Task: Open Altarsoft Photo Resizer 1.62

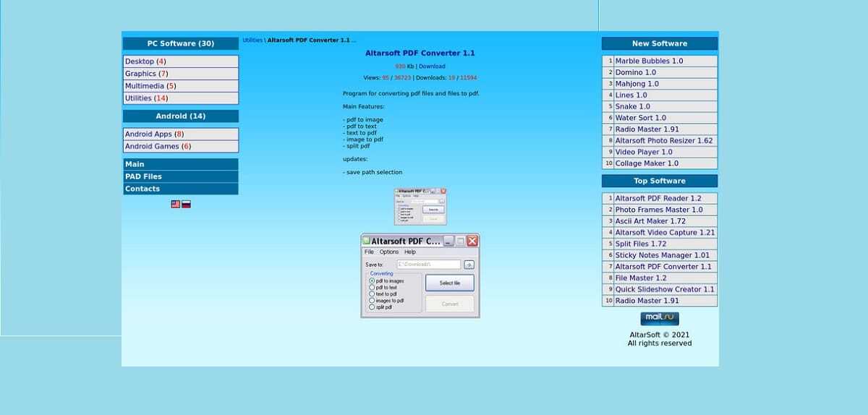Action: tap(665, 140)
